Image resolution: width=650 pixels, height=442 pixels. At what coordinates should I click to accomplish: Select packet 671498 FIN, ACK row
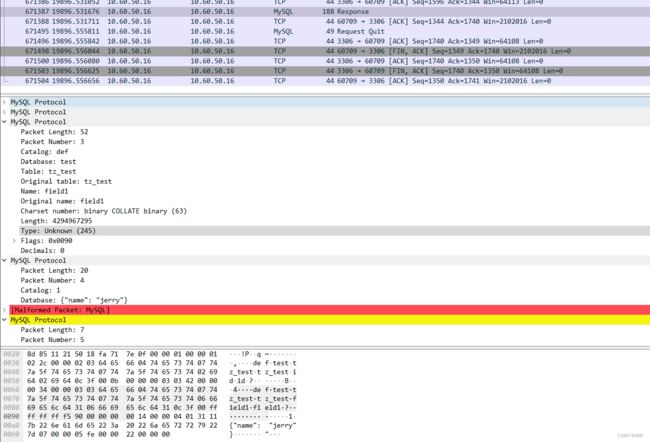coord(325,51)
